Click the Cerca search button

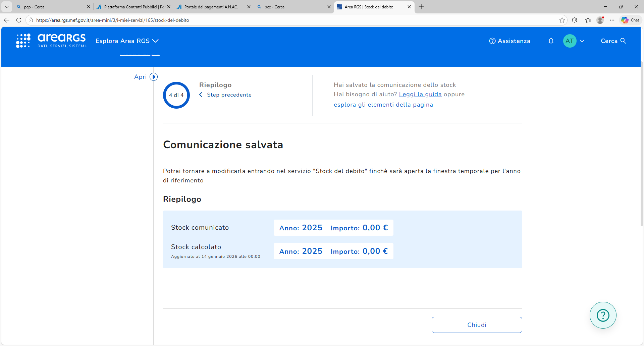coord(613,41)
